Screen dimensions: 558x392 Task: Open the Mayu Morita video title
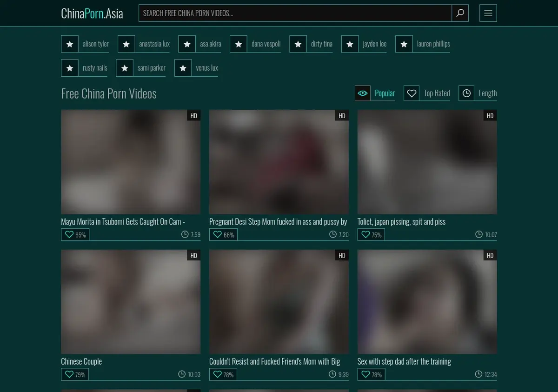click(123, 222)
